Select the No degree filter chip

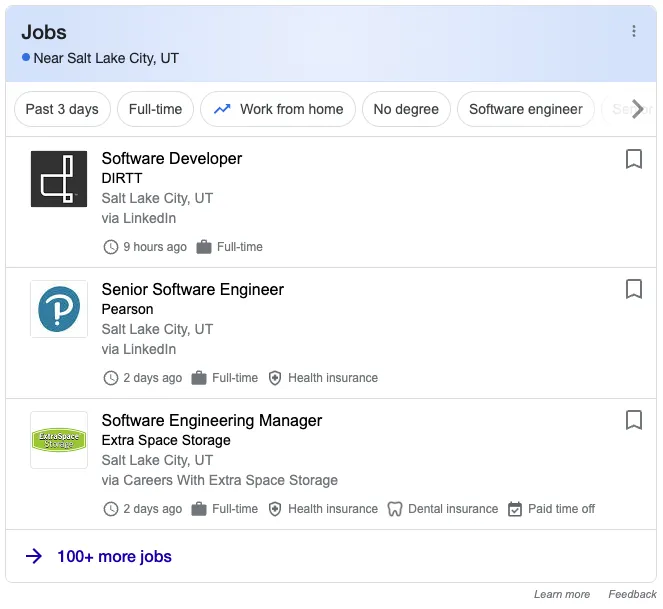pos(406,109)
